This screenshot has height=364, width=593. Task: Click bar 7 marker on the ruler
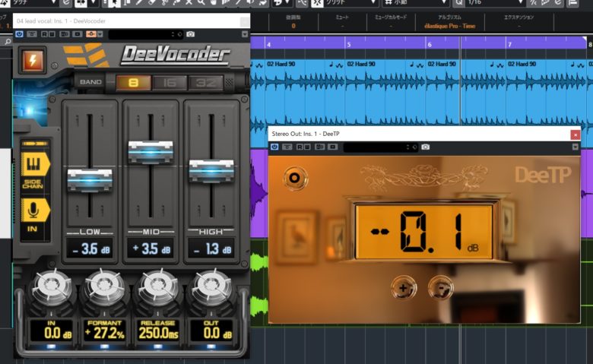509,45
